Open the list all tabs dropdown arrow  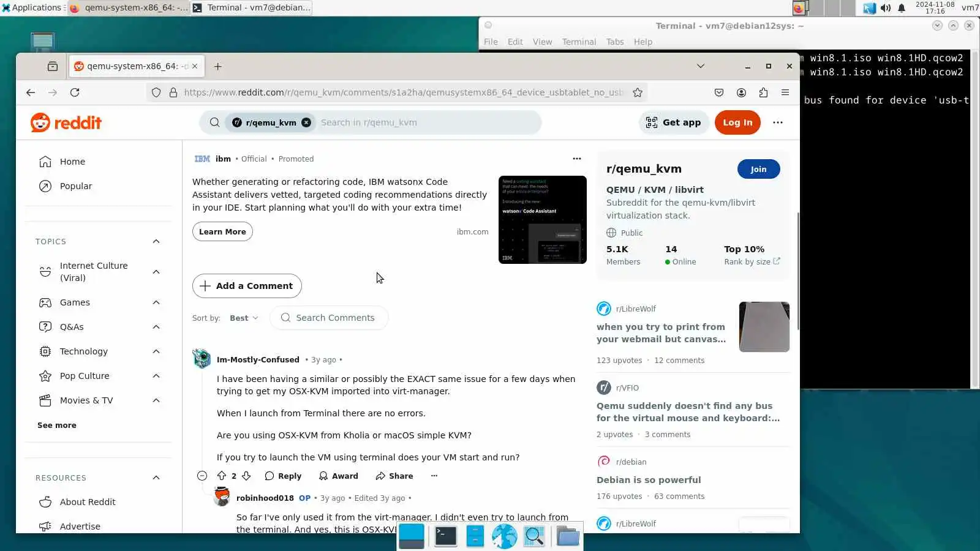701,66
